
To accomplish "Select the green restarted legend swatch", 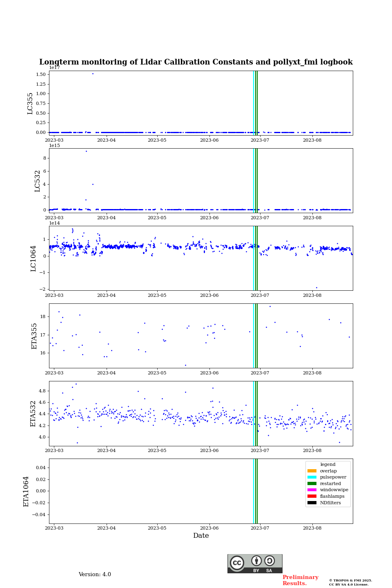I will pos(312,483).
